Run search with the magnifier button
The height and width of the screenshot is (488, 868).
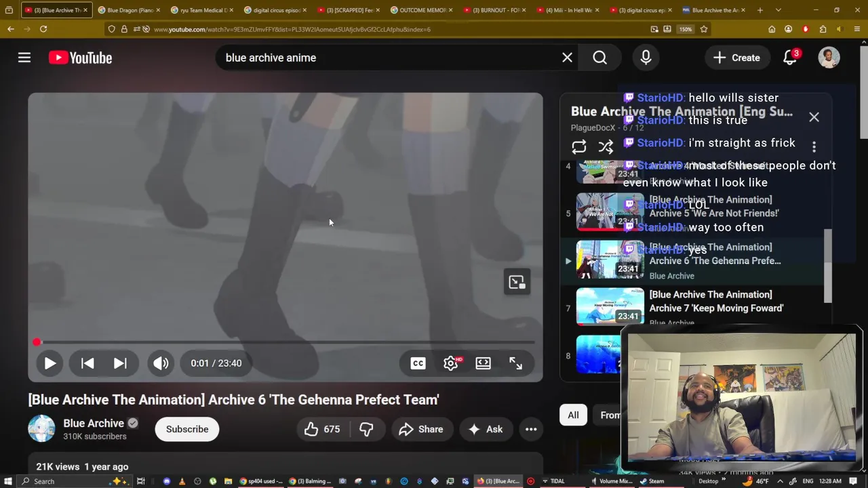tap(600, 58)
